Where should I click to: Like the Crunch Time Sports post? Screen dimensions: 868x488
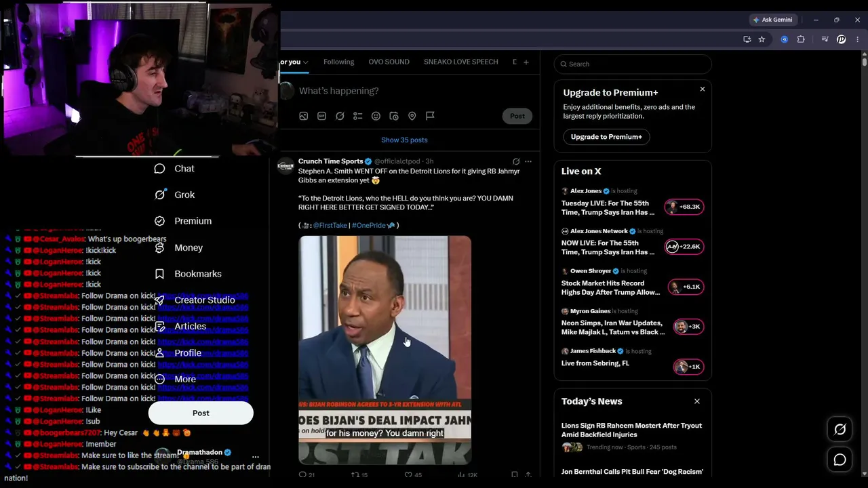coord(413,475)
